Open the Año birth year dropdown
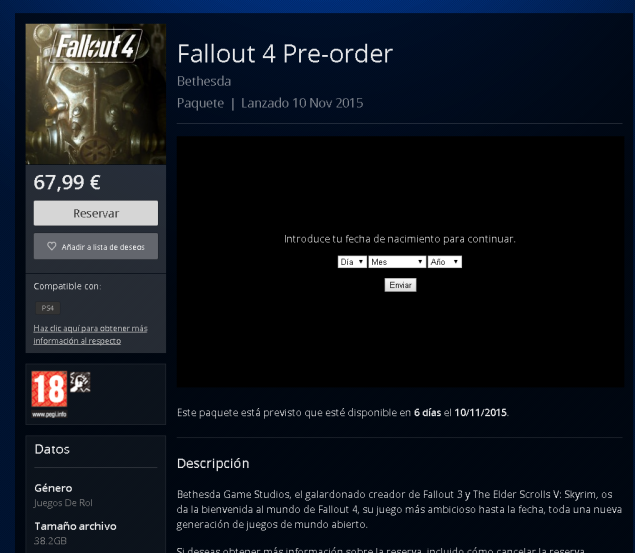This screenshot has width=635, height=553. pos(445,262)
